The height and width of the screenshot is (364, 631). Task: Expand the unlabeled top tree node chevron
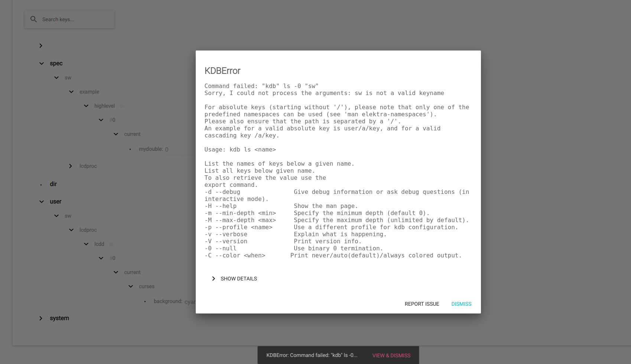41,46
